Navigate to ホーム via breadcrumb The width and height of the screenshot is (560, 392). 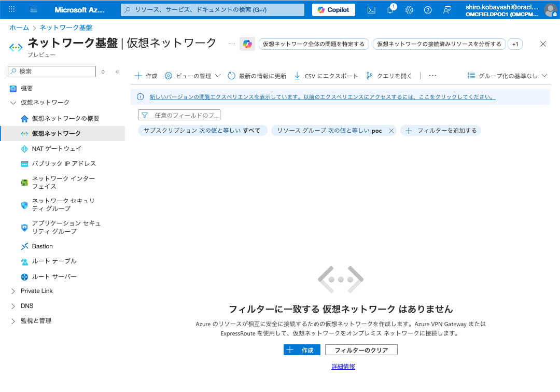pos(19,27)
